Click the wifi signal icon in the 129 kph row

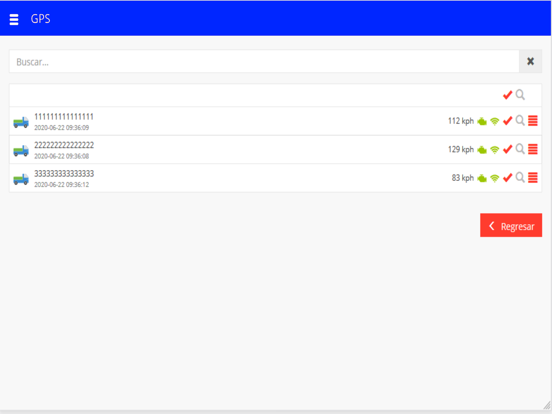(495, 150)
